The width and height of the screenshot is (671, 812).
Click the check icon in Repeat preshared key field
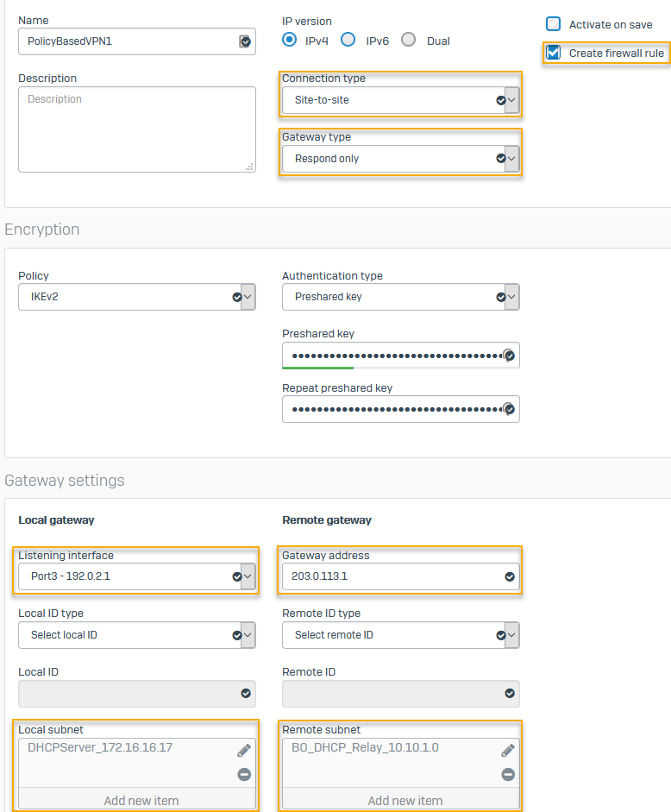509,409
